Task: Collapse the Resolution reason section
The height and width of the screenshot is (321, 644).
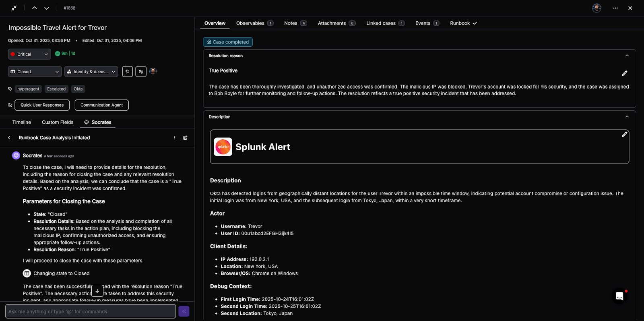Action: click(627, 56)
